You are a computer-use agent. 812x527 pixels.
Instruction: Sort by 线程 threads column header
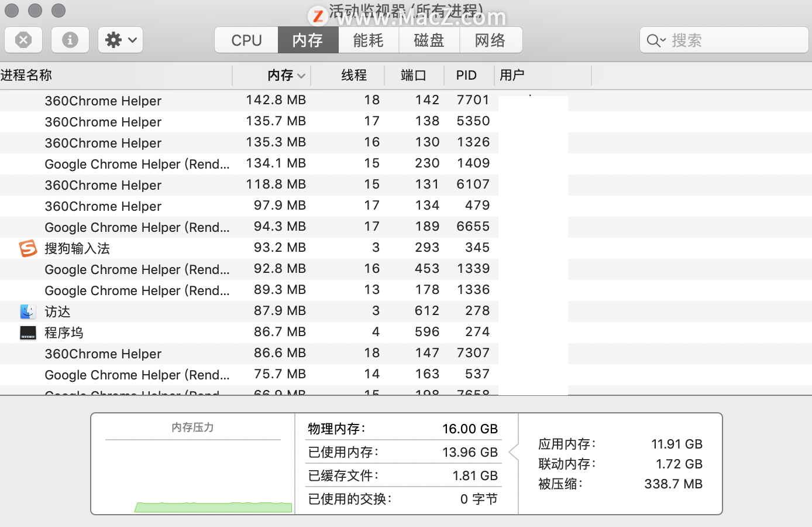(x=347, y=75)
